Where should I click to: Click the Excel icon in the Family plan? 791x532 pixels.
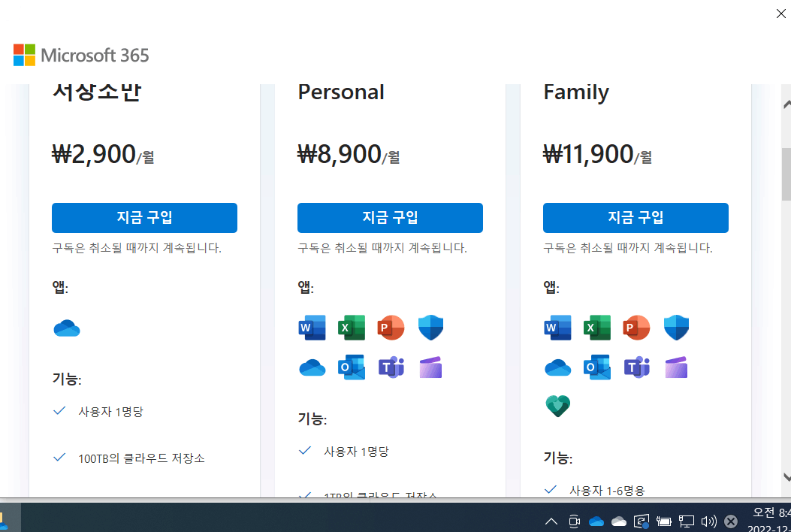click(x=597, y=328)
